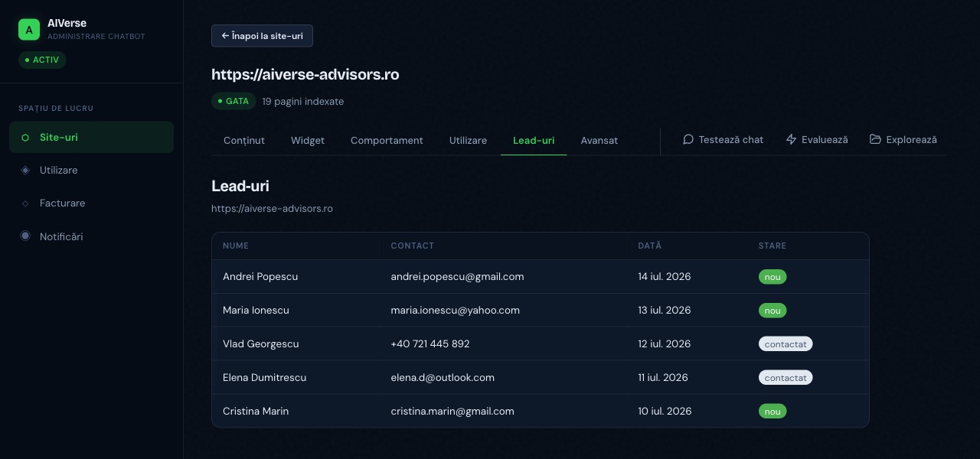The height and width of the screenshot is (459, 980).
Task: Select the Elena Dumitrescu name cell
Action: 265,377
